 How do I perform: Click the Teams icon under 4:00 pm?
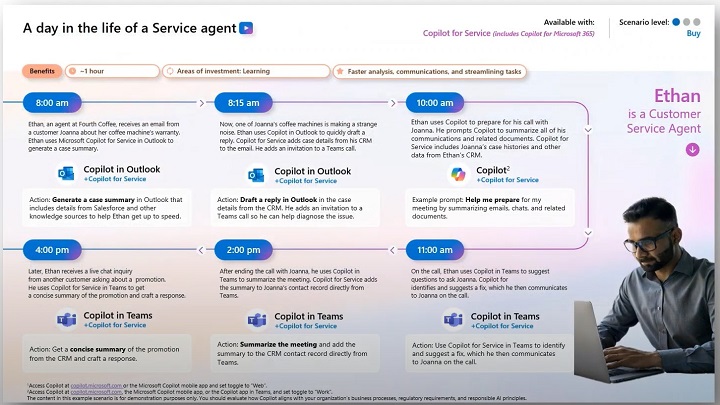pyautogui.click(x=67, y=321)
